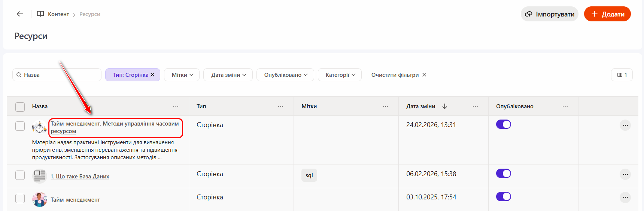Open row actions for first Тайм-менеджмент resource
This screenshot has width=644, height=211.
(625, 125)
